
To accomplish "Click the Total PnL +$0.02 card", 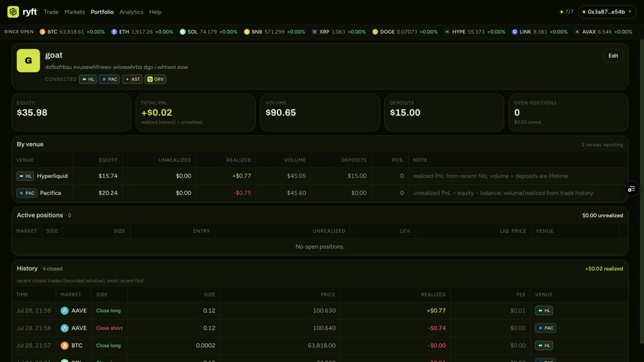I will pos(195,112).
